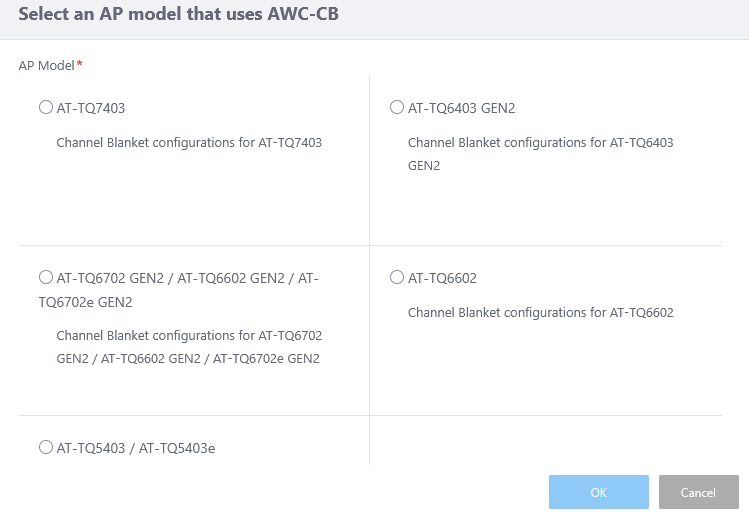Image resolution: width=749 pixels, height=524 pixels.
Task: Click the AT-TQ7403 model name label
Action: 91,108
